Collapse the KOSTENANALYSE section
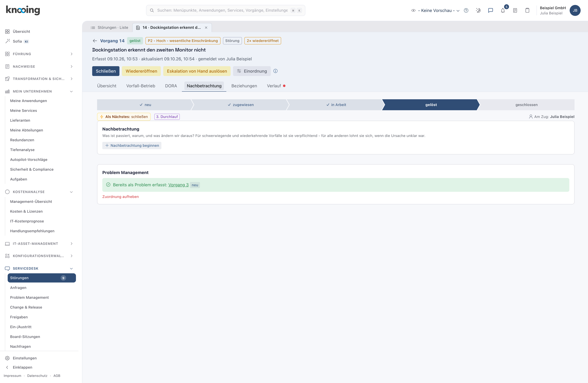Viewport: 588px width, 383px height. coord(39,192)
